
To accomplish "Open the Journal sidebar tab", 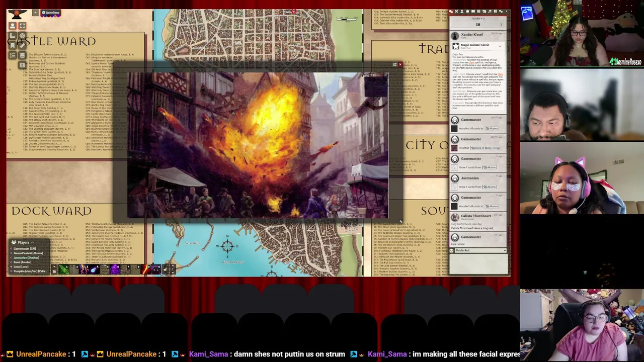I will click(x=473, y=12).
